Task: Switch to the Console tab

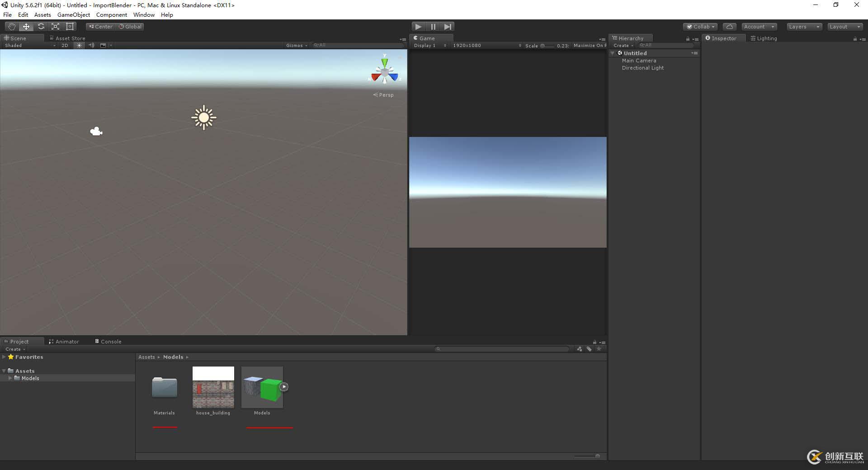Action: coord(108,341)
